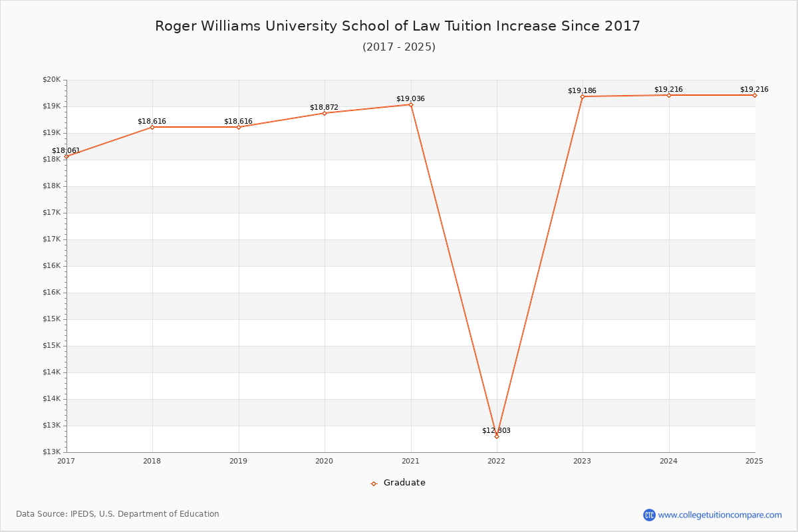Click the 2024 x-axis label
The image size is (798, 532).
pos(669,461)
